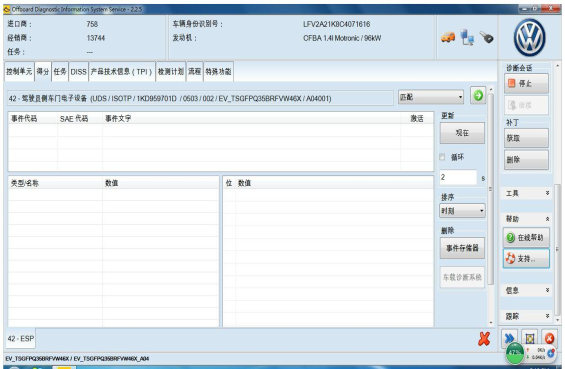Viewport: 565px width, 369px height.
Task: Switch to the 得分 tab
Action: pyautogui.click(x=43, y=71)
